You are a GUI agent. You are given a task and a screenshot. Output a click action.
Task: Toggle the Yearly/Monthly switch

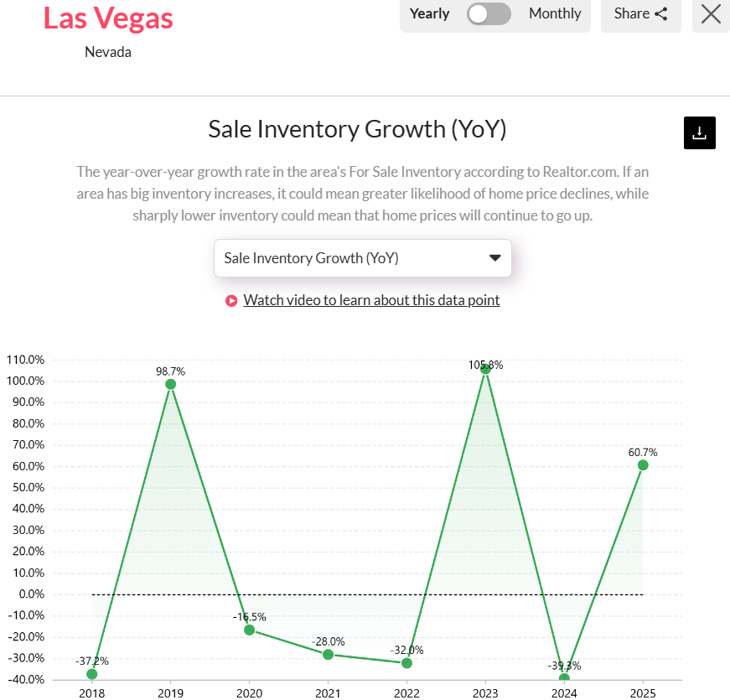[x=489, y=13]
